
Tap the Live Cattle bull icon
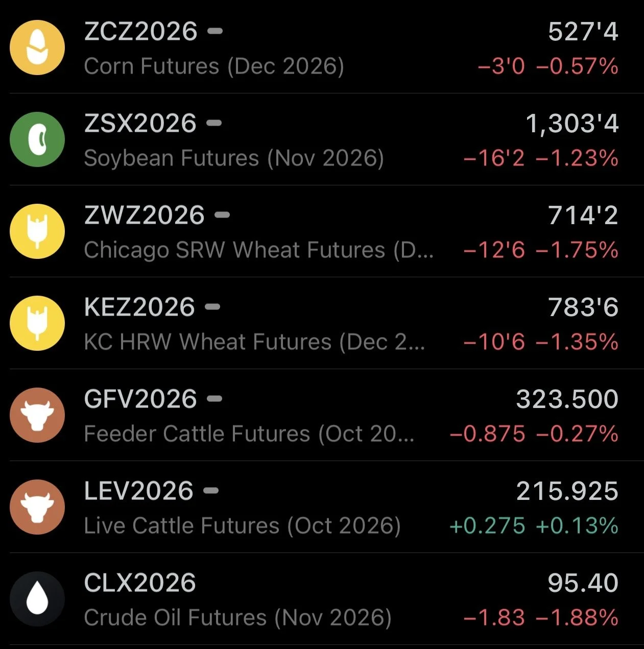[37, 507]
